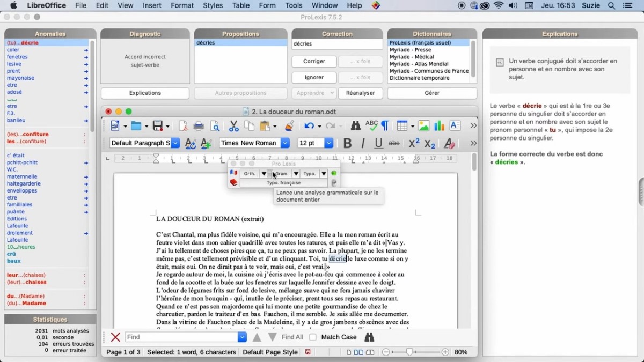Viewport: 644px width, 362px height.
Task: Insert a table with the table icon
Action: (402, 126)
